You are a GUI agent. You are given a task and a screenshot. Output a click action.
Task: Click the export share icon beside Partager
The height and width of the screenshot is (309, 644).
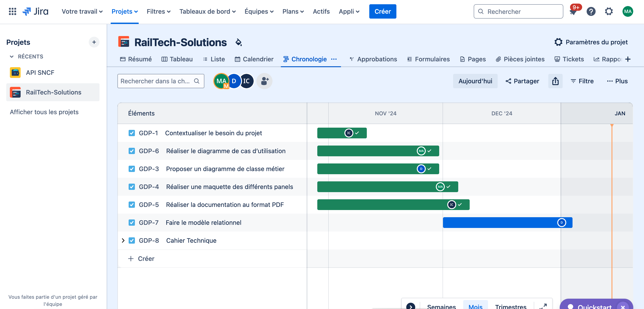point(555,81)
